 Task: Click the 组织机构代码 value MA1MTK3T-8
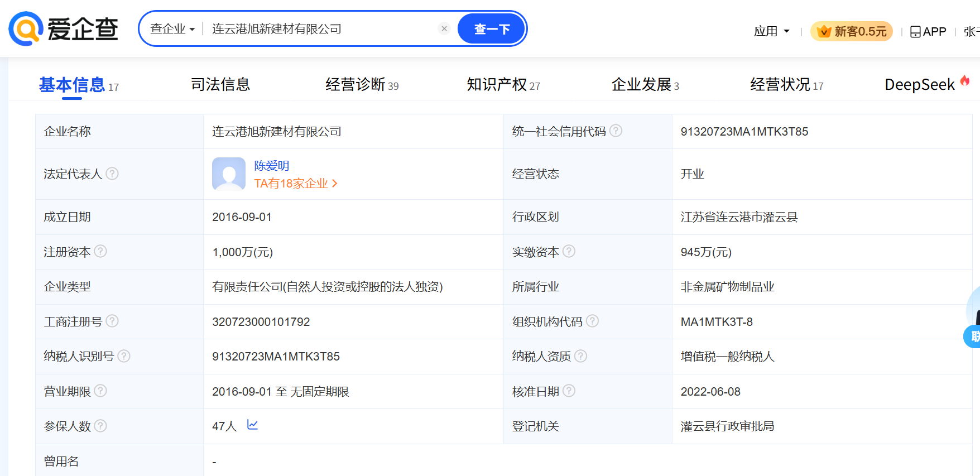tap(717, 321)
